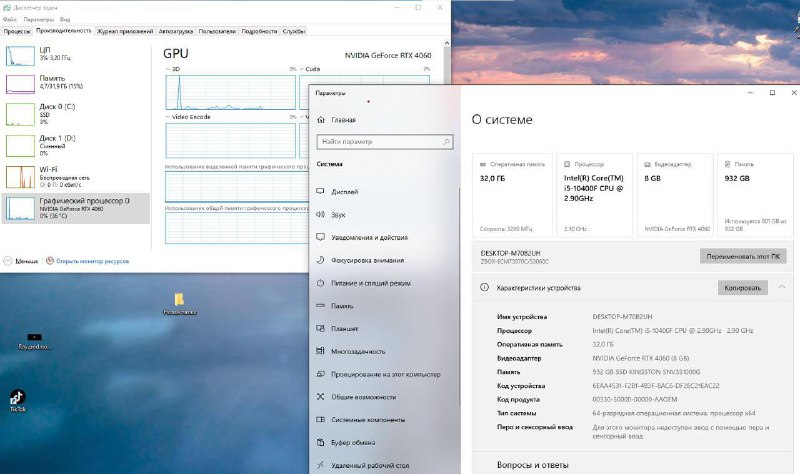
Task: Open Общие возможности shared experiences icon
Action: coord(320,396)
